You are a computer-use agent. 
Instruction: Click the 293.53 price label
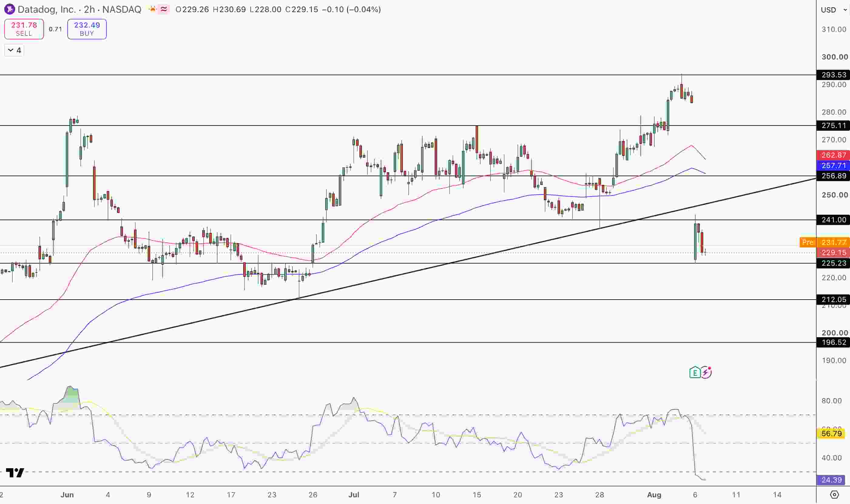tap(833, 75)
